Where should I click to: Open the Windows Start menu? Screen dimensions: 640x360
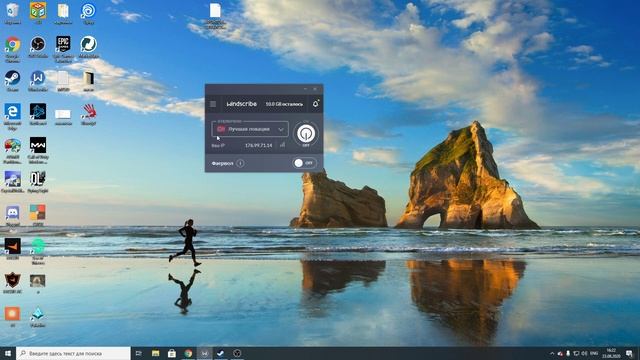7,353
